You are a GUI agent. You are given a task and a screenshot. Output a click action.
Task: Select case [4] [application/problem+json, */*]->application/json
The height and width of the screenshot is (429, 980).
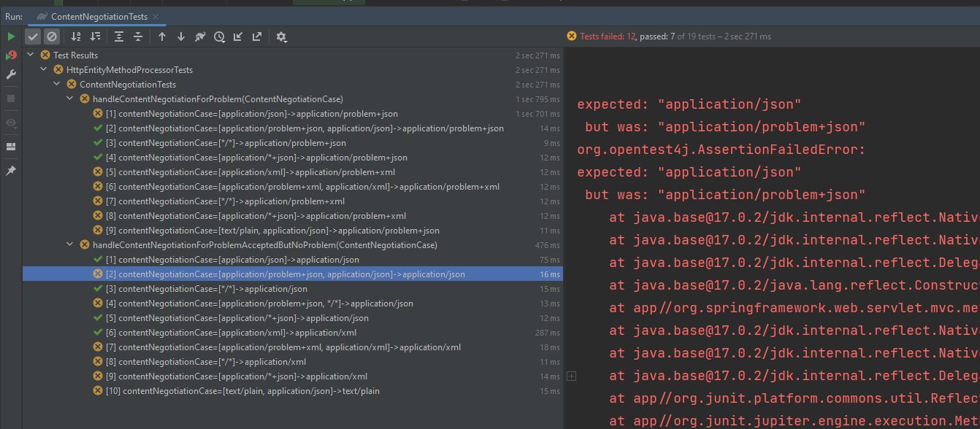[293, 304]
